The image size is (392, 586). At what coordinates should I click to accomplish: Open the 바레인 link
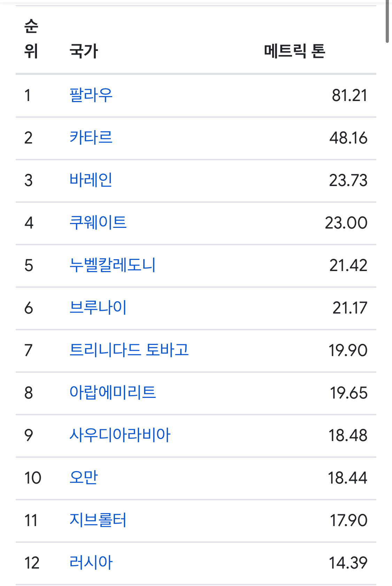pyautogui.click(x=91, y=180)
